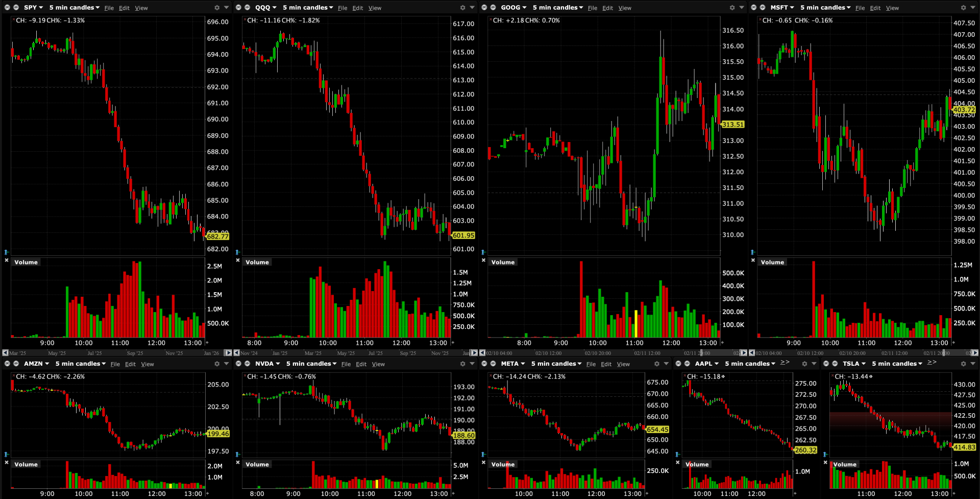Open the View menu on GOOG chart

click(625, 8)
